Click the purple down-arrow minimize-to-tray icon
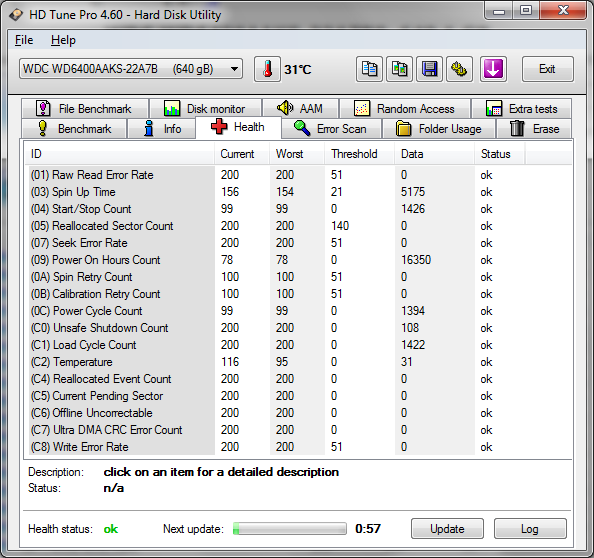 (x=493, y=69)
